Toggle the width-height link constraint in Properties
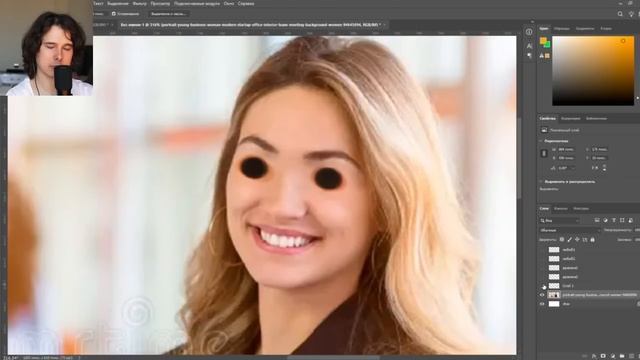The image size is (640, 360). pos(544,153)
